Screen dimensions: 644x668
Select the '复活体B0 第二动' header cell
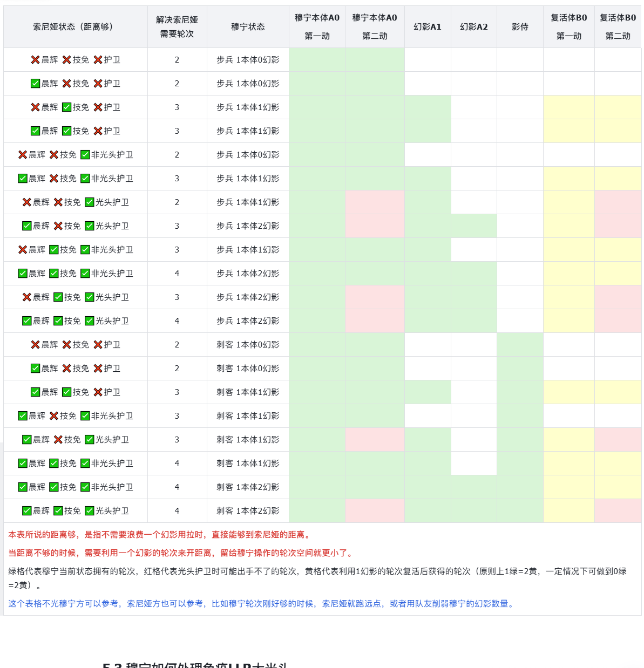tap(618, 27)
